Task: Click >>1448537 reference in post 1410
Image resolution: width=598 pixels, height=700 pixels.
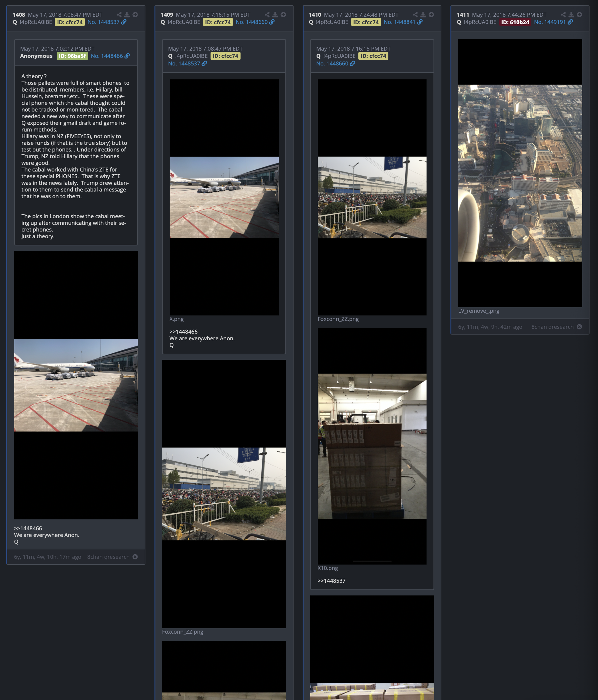Action: tap(332, 581)
